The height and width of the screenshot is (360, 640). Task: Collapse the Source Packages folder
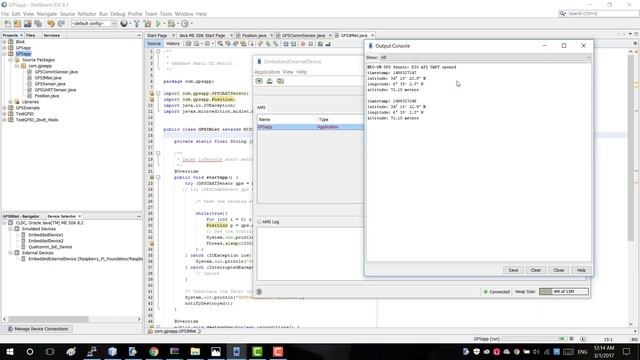coord(11,60)
